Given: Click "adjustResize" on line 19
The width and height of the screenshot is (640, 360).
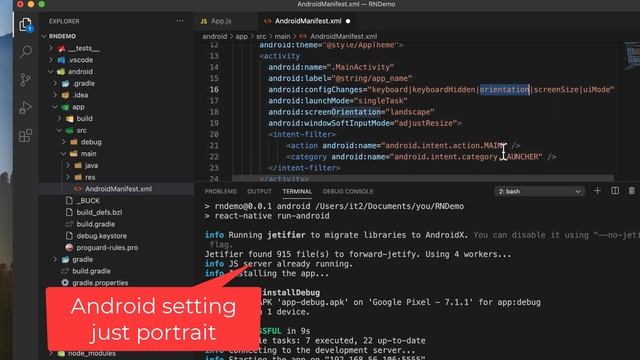Looking at the screenshot, I should tap(426, 123).
